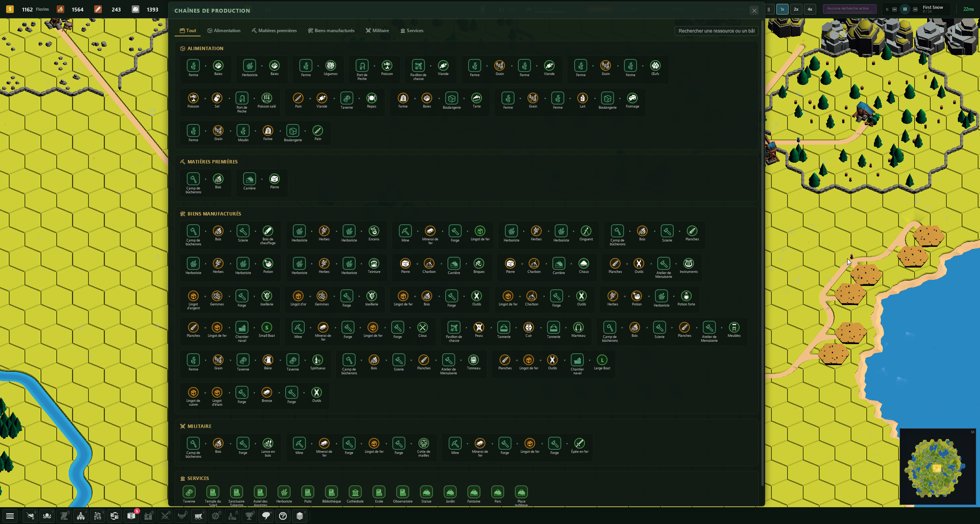This screenshot has height=524, width=980.
Task: Pause the music track playback
Action: (x=905, y=9)
